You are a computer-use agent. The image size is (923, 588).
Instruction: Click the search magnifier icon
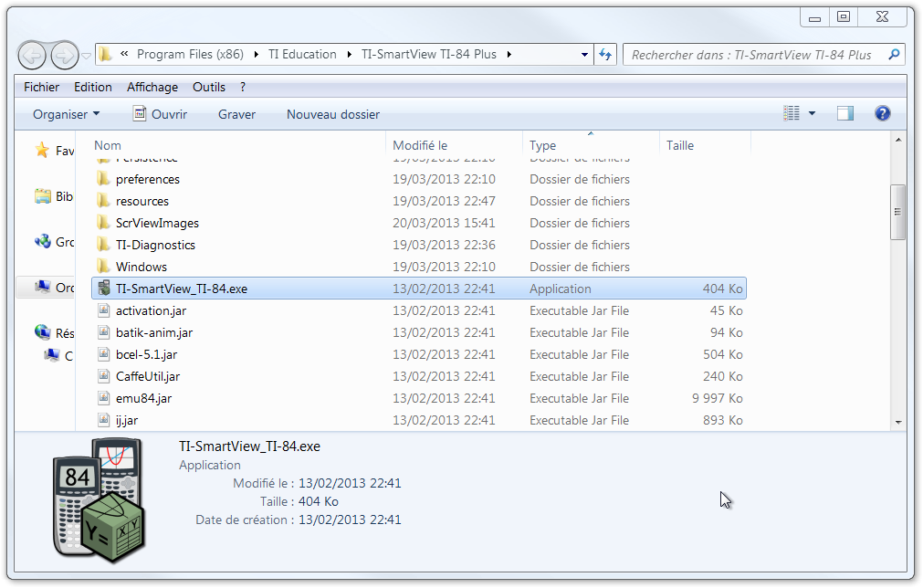pos(894,55)
